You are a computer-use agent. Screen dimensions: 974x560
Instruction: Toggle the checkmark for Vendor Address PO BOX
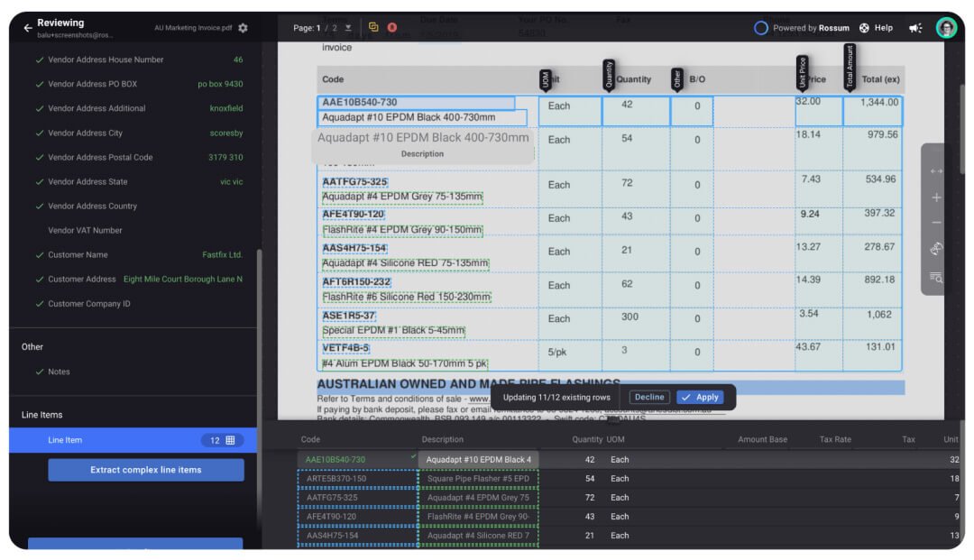[x=39, y=85]
